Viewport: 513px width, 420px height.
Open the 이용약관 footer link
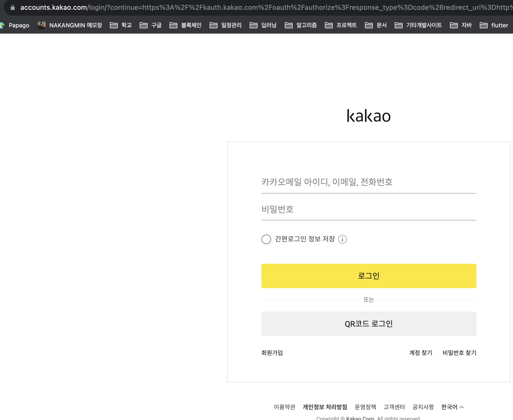point(285,407)
